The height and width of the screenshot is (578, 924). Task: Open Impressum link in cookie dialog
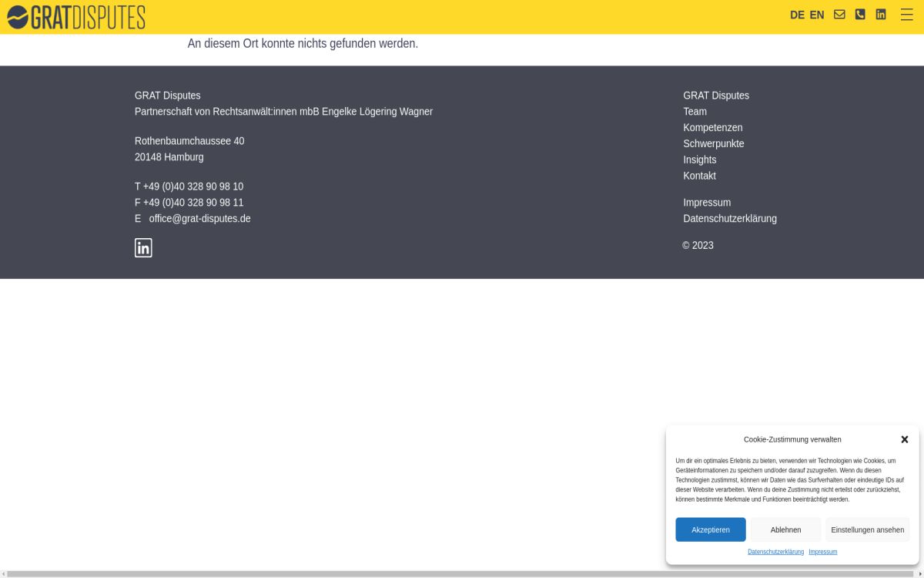822,552
